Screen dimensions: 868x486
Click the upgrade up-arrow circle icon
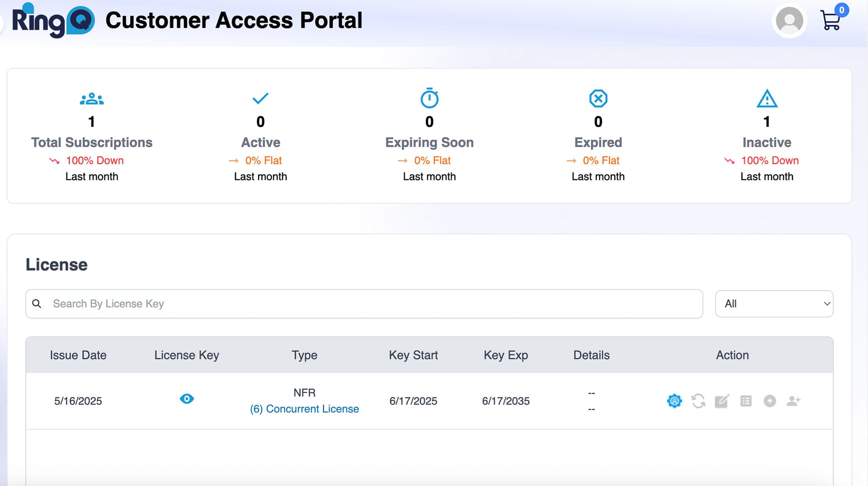click(769, 401)
